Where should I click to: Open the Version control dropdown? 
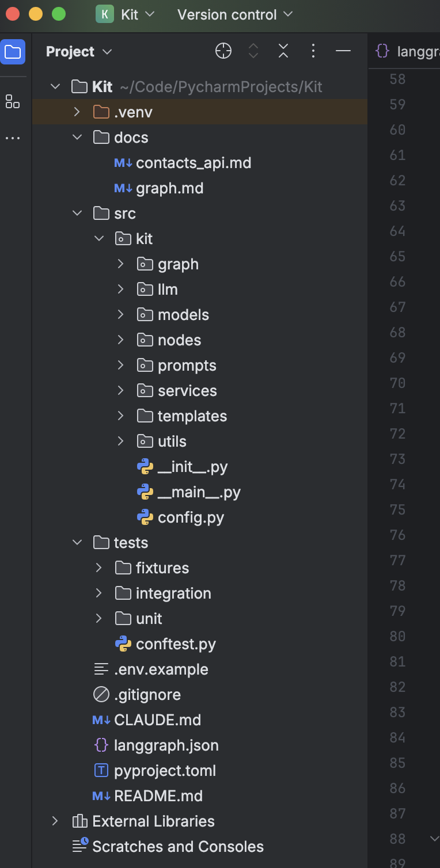click(x=235, y=14)
